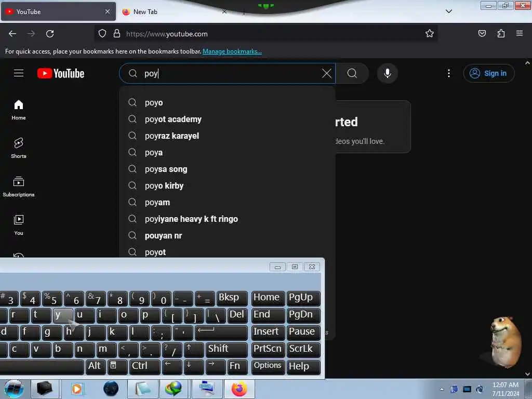Tap the "y" key on keyboard

(x=63, y=315)
